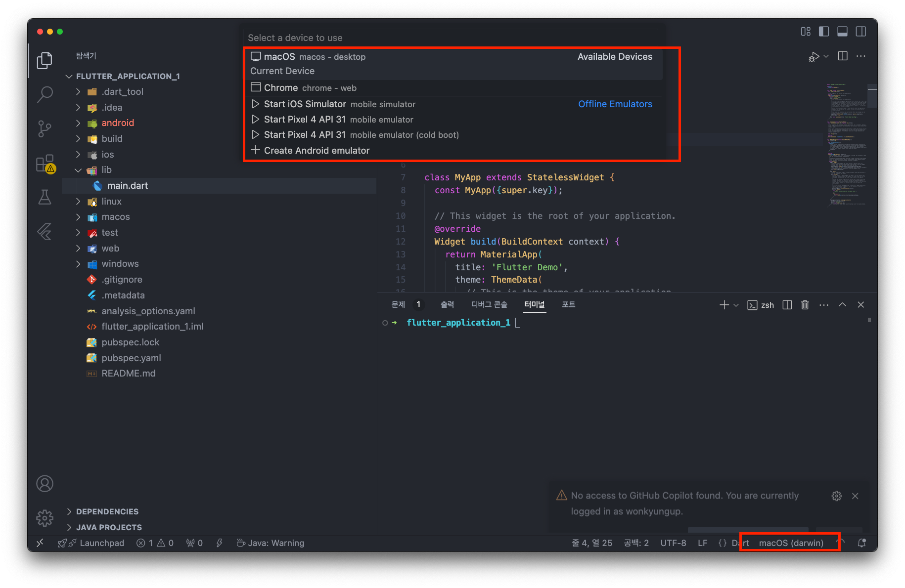This screenshot has height=588, width=905.
Task: Dismiss the GitHub Copilot notification
Action: point(855,496)
